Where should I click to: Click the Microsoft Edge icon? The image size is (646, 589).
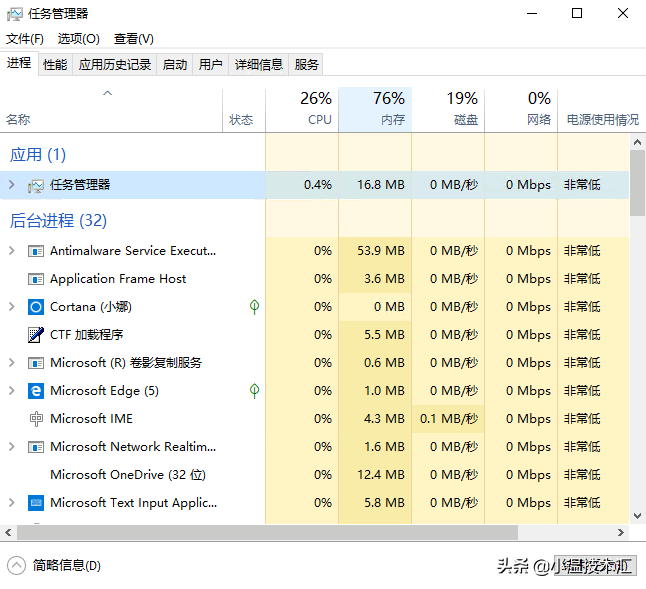click(x=36, y=391)
